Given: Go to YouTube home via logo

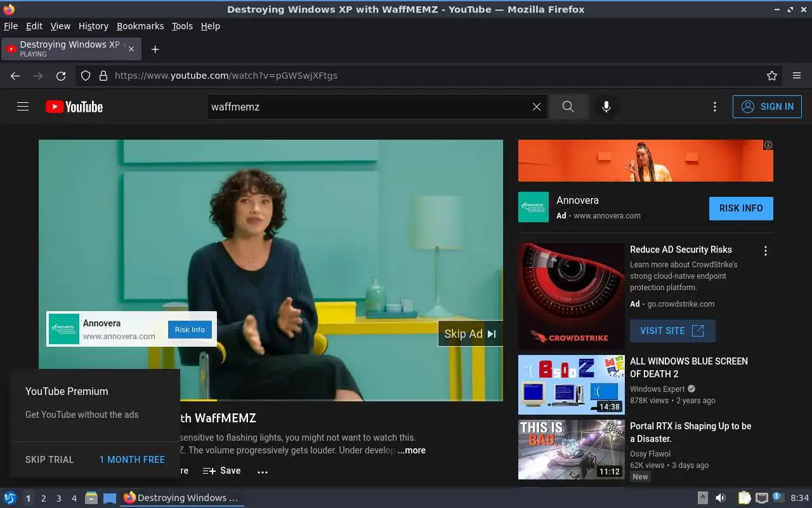Looking at the screenshot, I should [74, 107].
